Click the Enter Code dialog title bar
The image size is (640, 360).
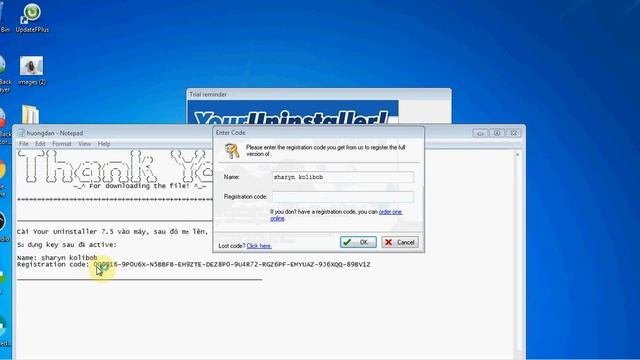[x=318, y=133]
